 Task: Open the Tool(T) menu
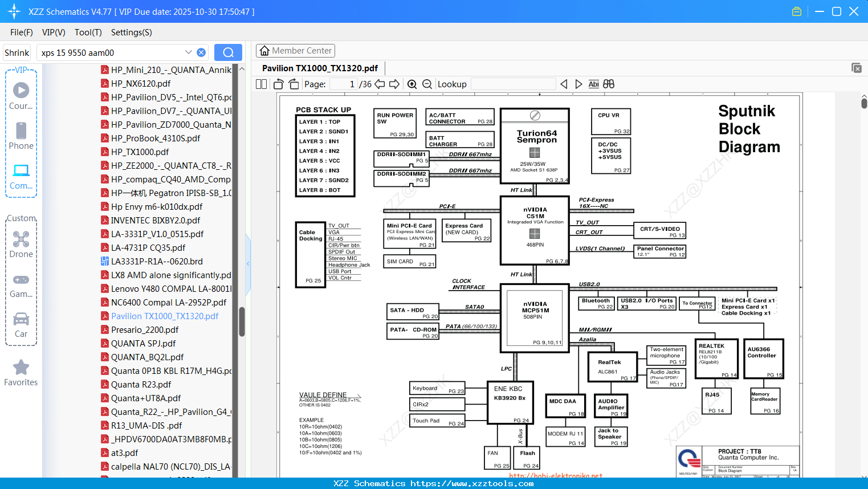(x=88, y=32)
